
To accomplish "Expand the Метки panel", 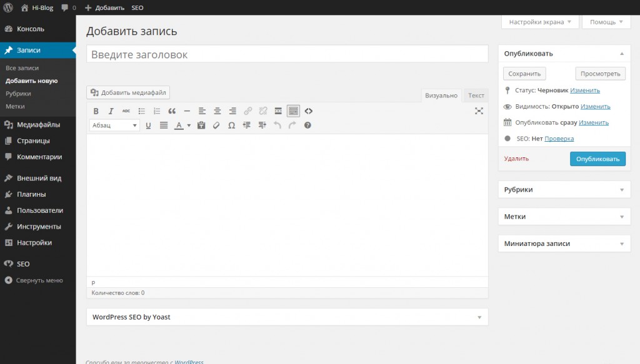I will pyautogui.click(x=564, y=217).
